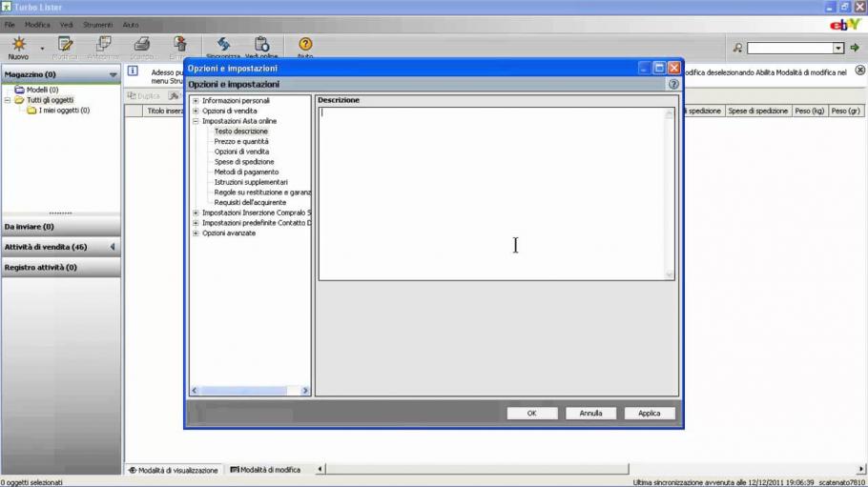Click the help icon in Opzioni e impostazioni header
The image size is (868, 487).
[673, 84]
